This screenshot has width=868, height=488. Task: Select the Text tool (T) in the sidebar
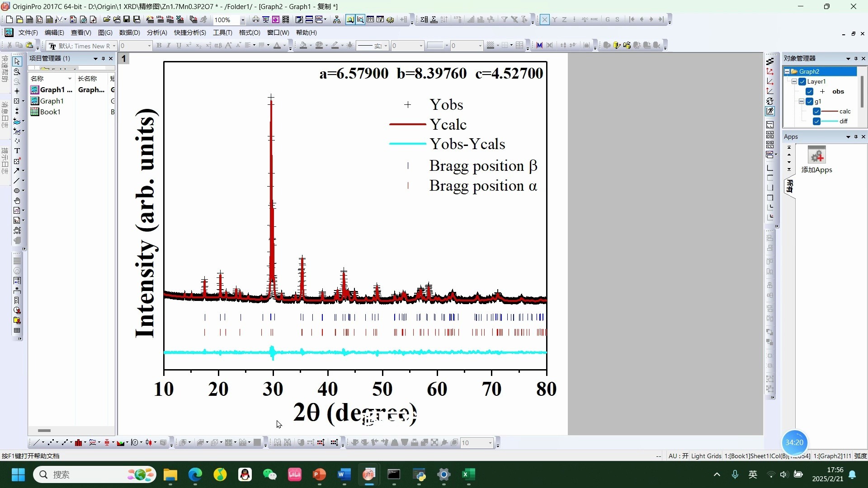coord(17,151)
